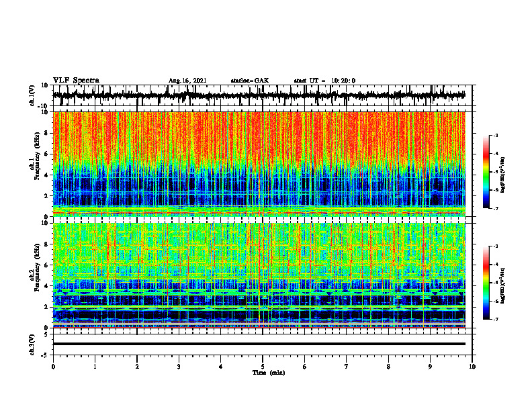Click the log(PSD) label beside the ch.2 color bar
The image size is (532, 411).
pos(503,285)
